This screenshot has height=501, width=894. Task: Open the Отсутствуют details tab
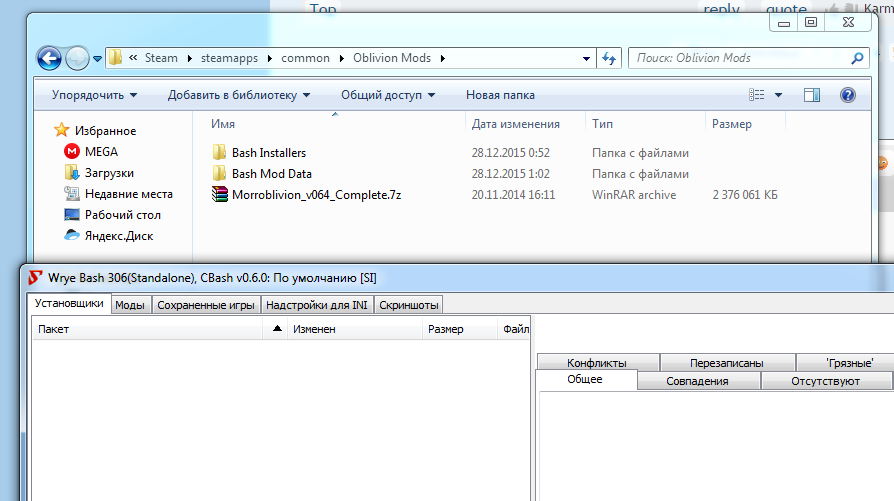826,381
